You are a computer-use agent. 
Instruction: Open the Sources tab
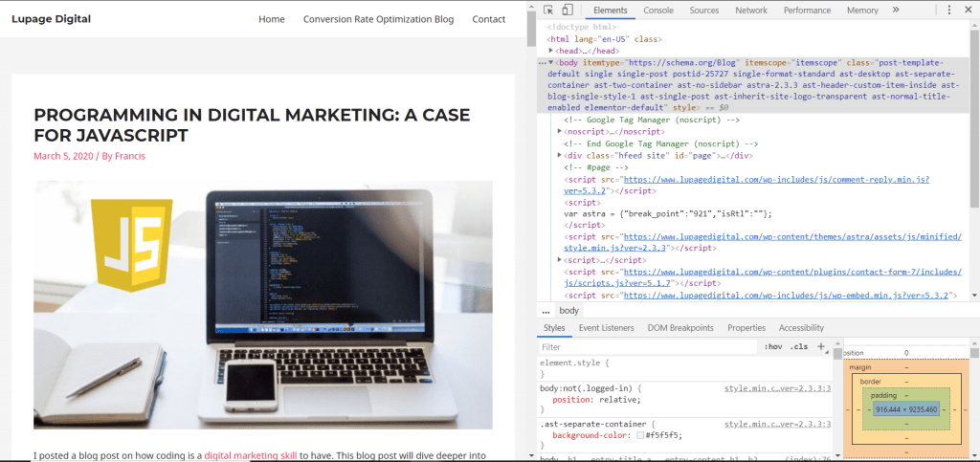coord(703,10)
